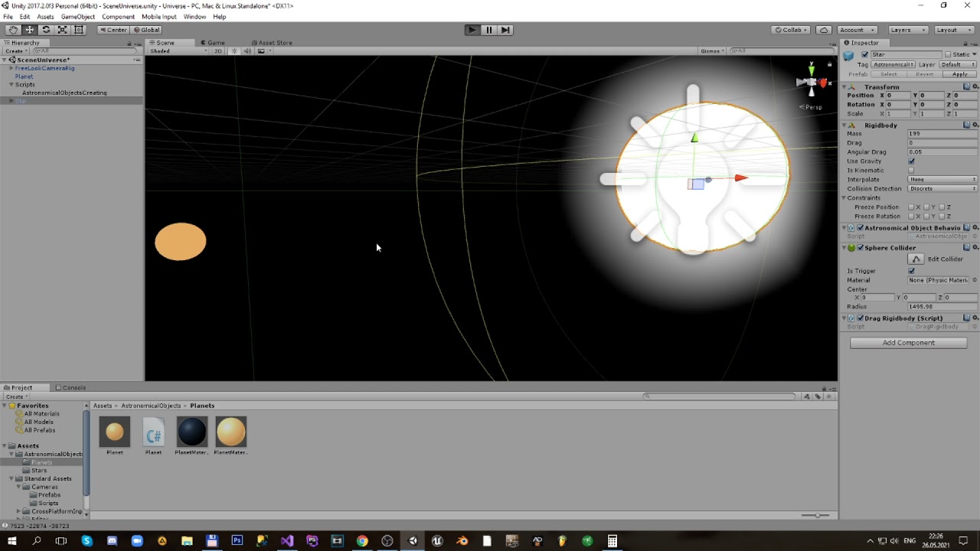Image resolution: width=980 pixels, height=551 pixels.
Task: Switch to the Game tab
Action: tap(212, 43)
